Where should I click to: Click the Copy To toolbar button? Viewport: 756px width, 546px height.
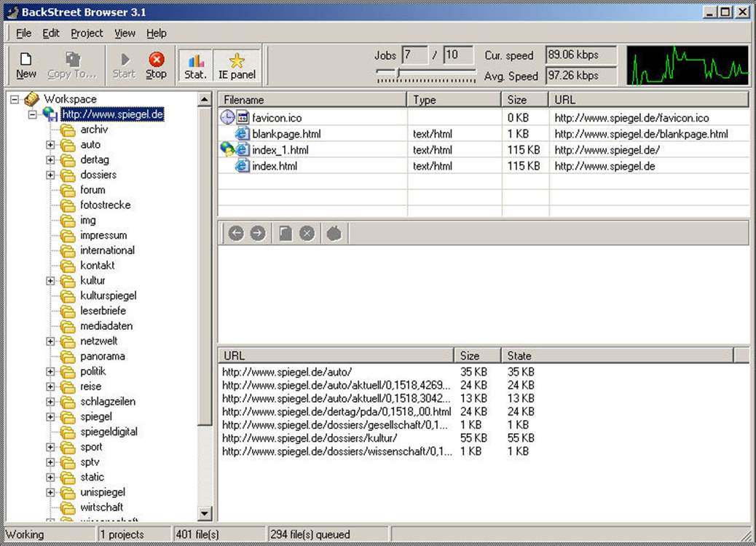pyautogui.click(x=72, y=66)
